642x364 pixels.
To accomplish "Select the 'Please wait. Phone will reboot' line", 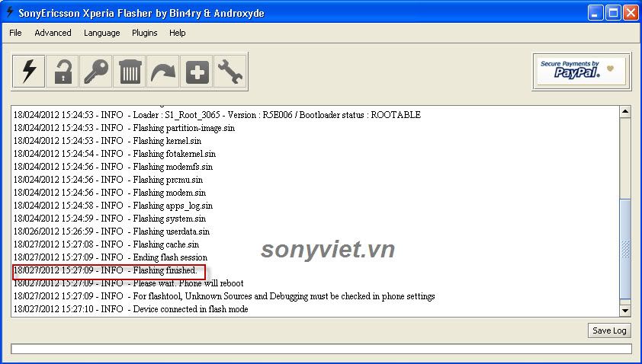I will click(x=129, y=283).
